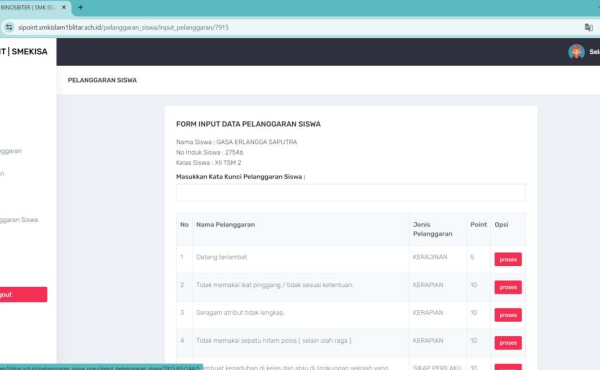Viewport: 600px width, 373px height.
Task: Click the PELANGGARAN SISWA page heading
Action: 102,80
